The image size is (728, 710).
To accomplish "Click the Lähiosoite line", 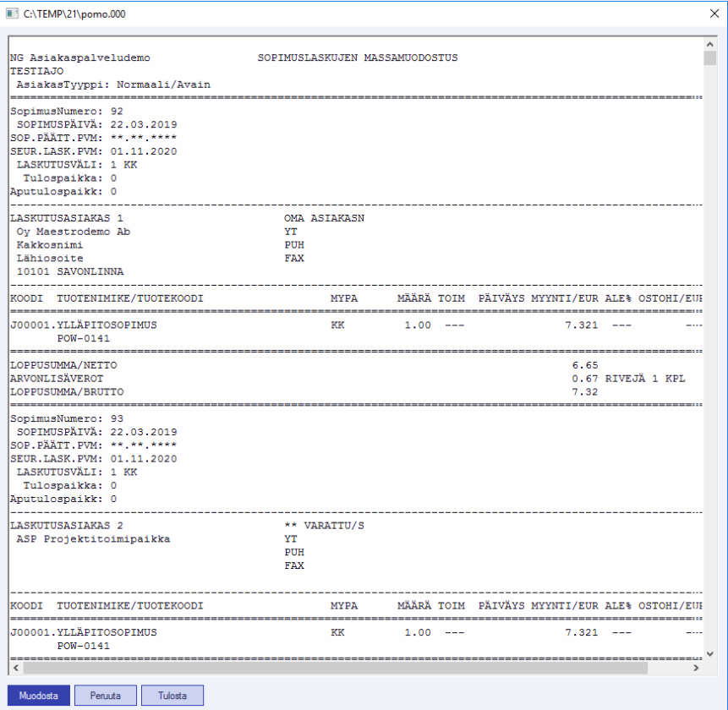I will (x=50, y=258).
